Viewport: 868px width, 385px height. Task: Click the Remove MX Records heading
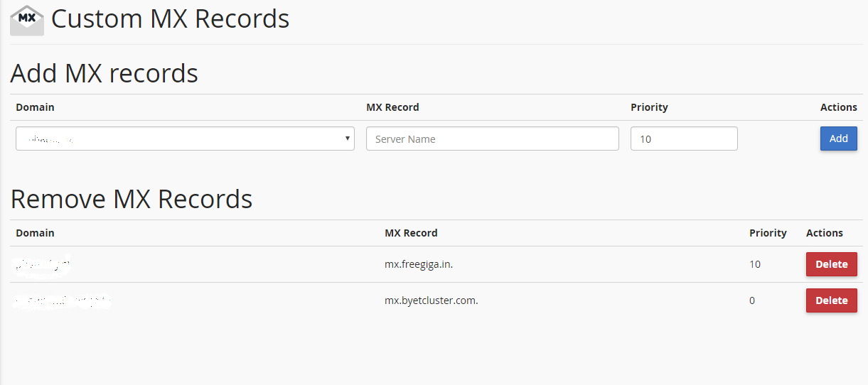coord(132,199)
